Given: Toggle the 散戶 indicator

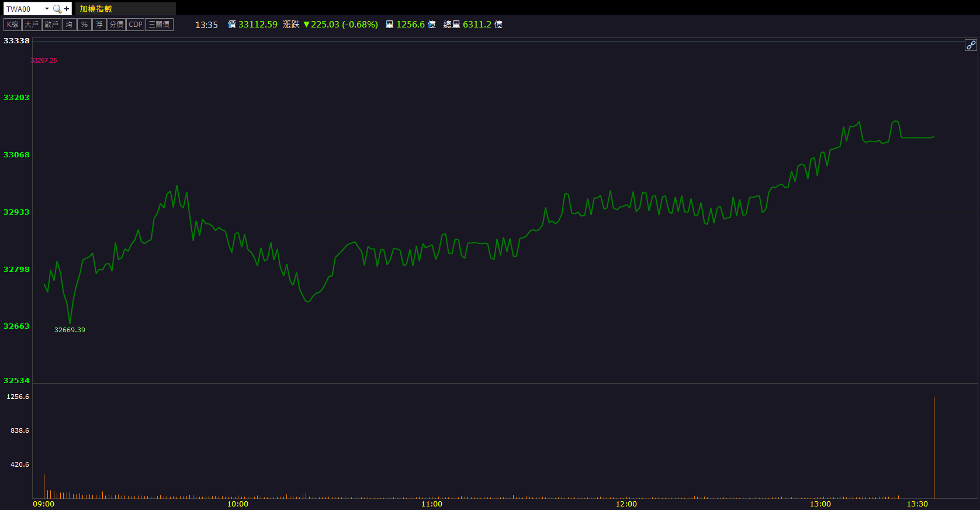Looking at the screenshot, I should pos(51,25).
